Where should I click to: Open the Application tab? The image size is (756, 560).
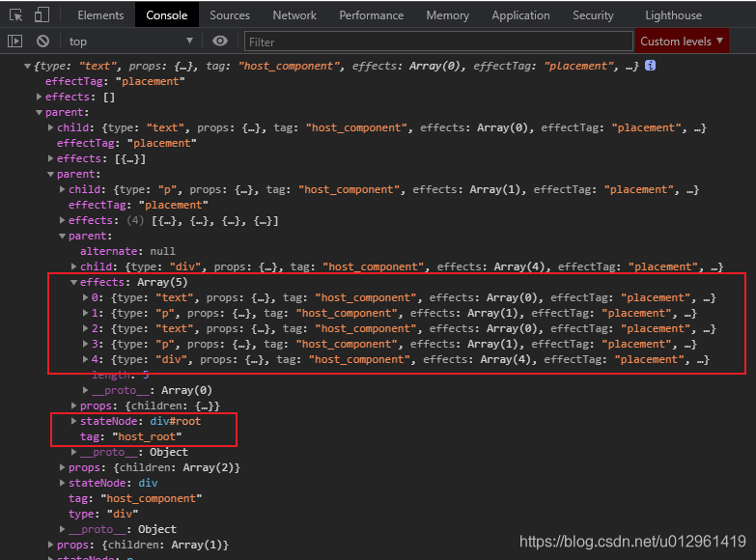pos(520,15)
